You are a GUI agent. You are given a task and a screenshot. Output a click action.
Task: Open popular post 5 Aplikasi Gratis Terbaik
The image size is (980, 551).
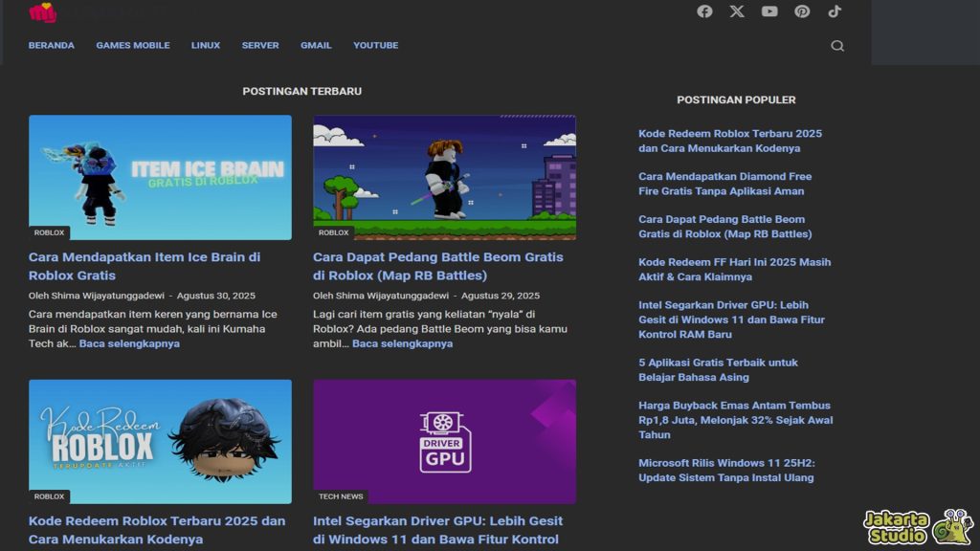pos(718,370)
